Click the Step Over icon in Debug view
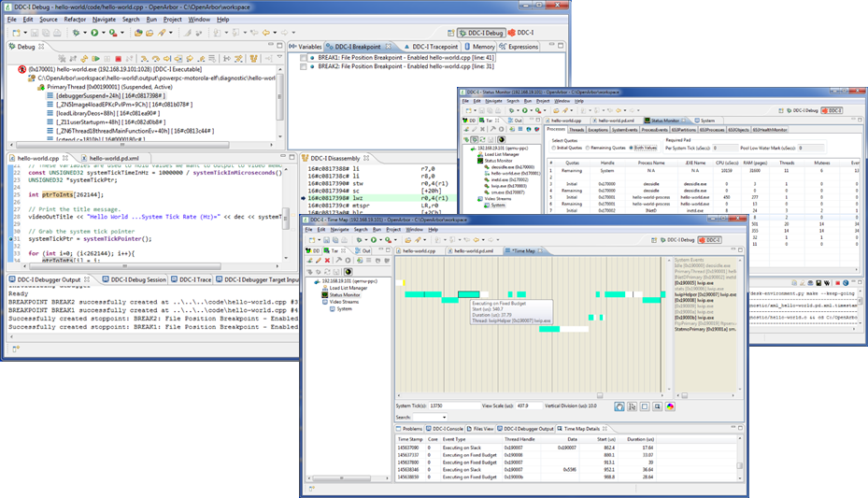 155,58
